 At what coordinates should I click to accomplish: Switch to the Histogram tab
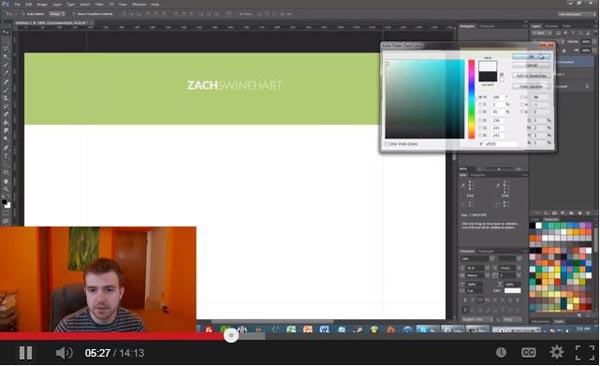click(487, 26)
